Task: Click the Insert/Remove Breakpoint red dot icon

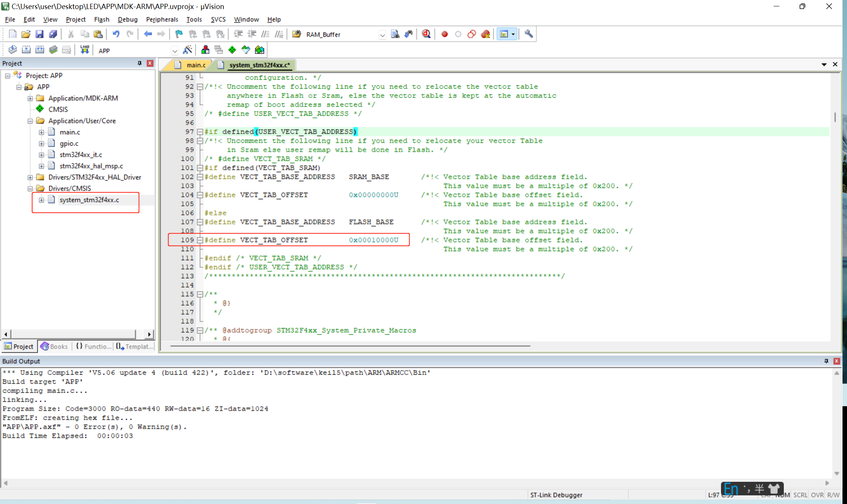Action: pos(445,34)
